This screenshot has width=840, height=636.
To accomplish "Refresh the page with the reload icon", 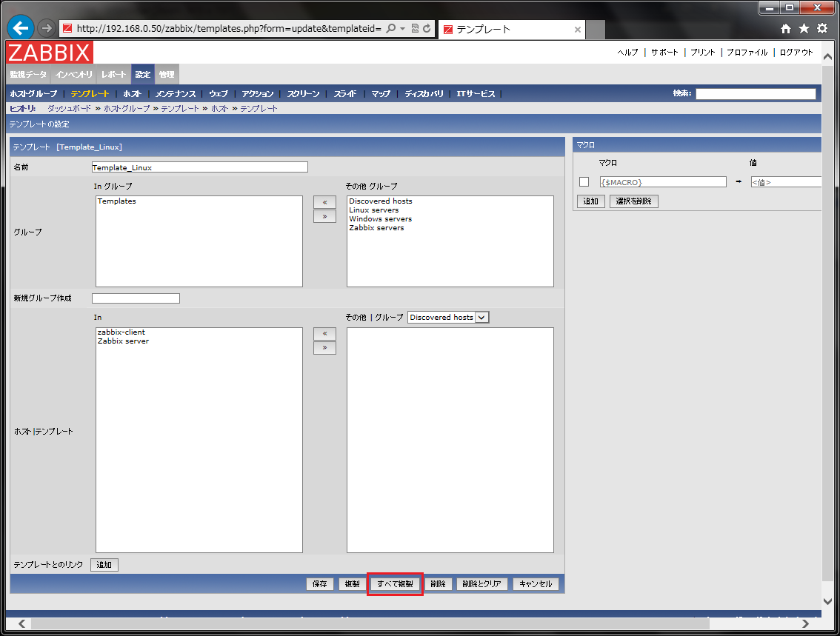I will pos(427,28).
